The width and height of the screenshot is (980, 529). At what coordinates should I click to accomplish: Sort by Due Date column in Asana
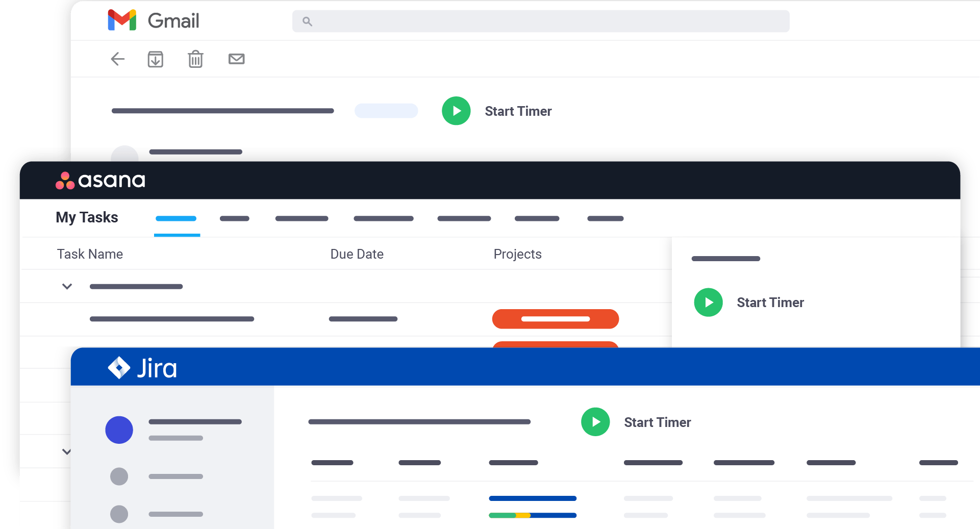[357, 254]
